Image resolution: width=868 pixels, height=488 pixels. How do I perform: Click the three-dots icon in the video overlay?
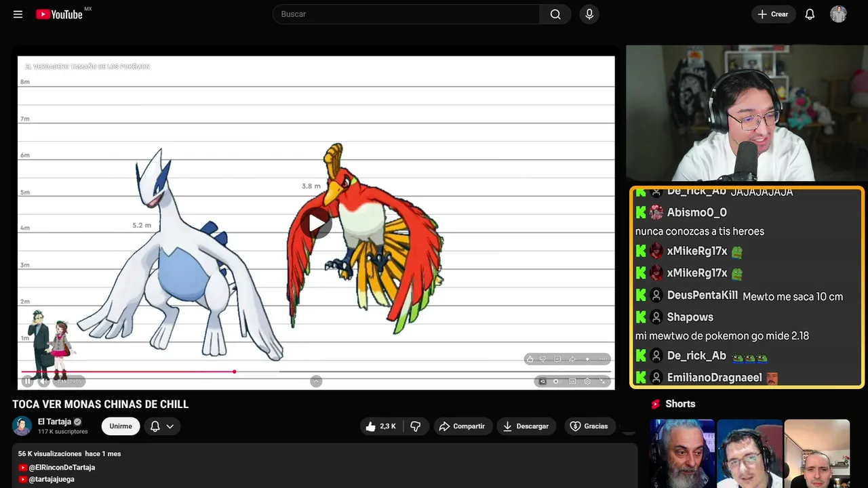(602, 359)
